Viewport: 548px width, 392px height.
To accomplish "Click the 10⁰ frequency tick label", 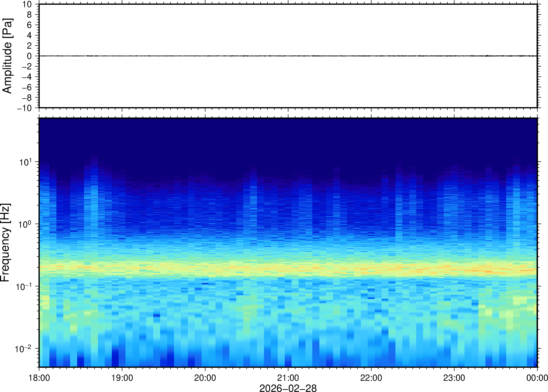I will tap(25, 224).
